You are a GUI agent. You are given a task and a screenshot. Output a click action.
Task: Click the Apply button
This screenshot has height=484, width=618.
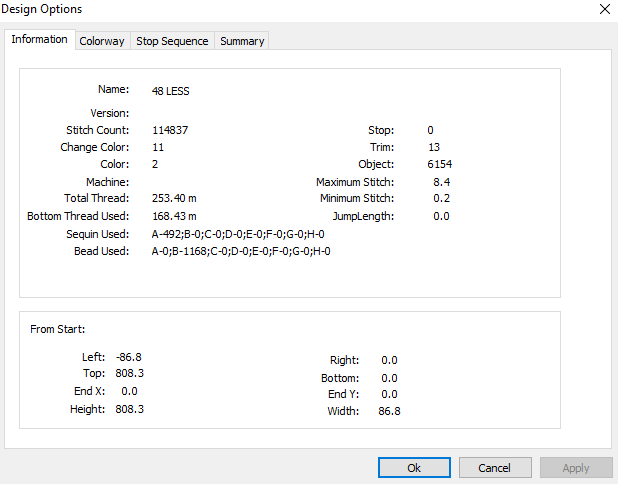pos(576,468)
